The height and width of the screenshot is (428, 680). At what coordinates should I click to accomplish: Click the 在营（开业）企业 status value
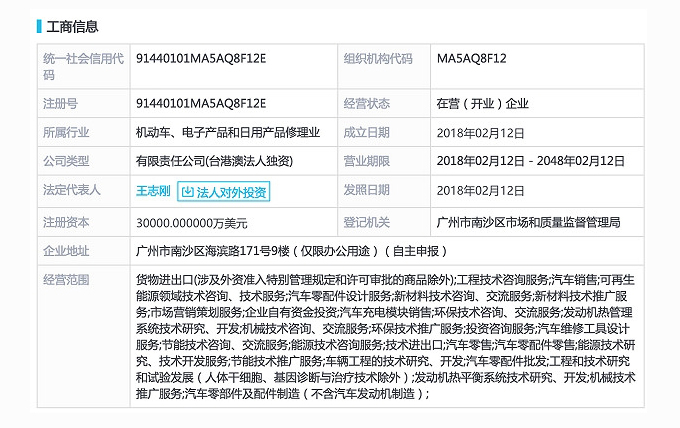tap(482, 104)
